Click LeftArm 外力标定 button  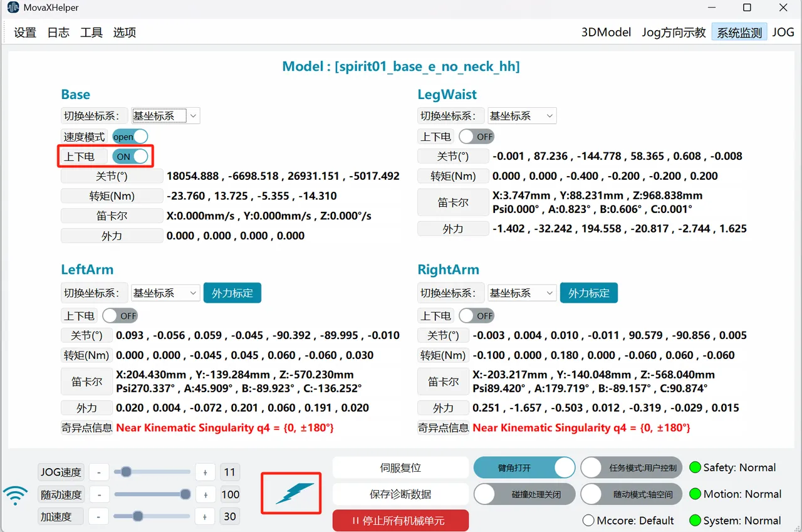[232, 293]
